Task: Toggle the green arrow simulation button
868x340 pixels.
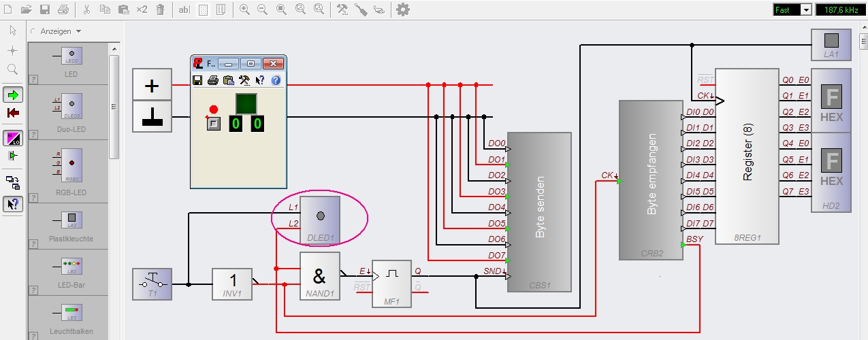Action: (12, 95)
